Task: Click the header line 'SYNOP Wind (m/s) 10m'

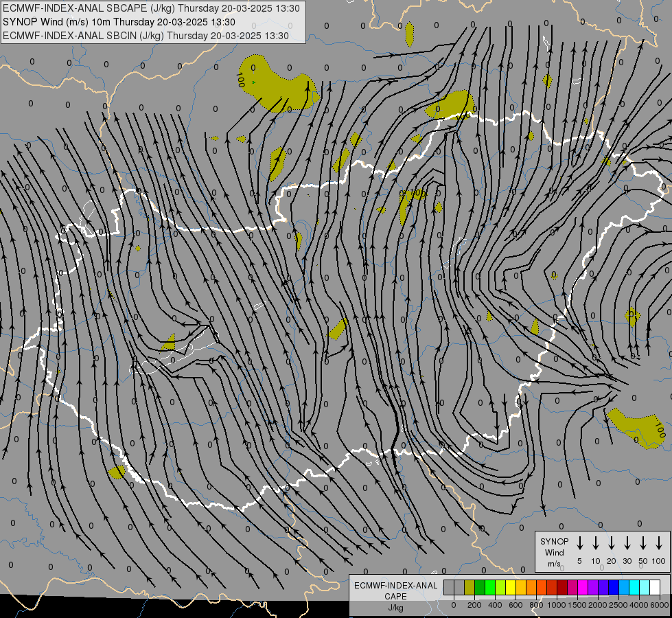Action: pos(57,22)
